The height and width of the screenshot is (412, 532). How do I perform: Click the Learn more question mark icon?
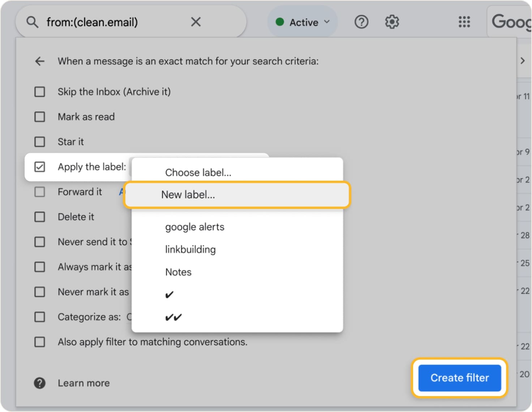(x=40, y=383)
